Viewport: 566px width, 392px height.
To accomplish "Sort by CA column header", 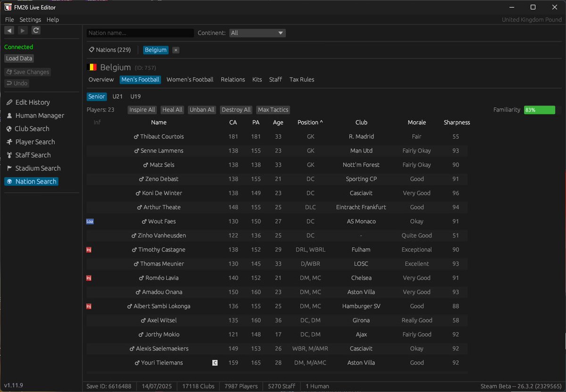I will [x=233, y=123].
